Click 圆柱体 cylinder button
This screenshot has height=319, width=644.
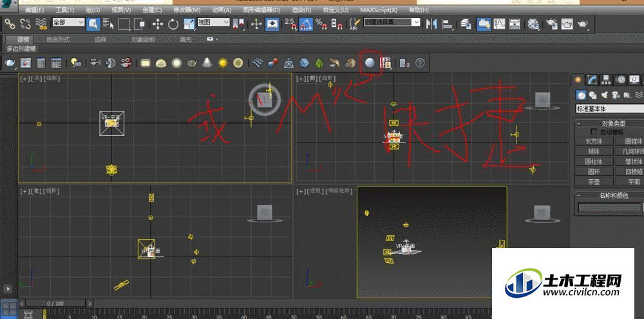tap(594, 162)
